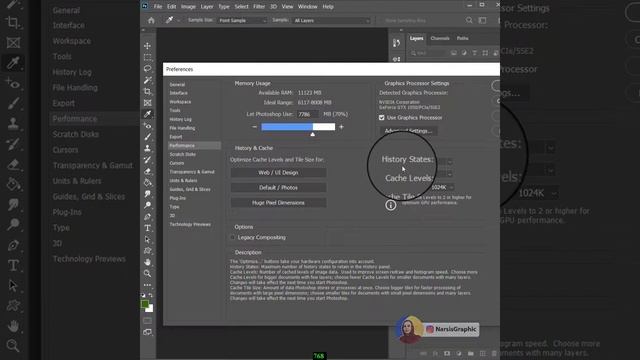Click the Let Photoshop Use memory field
The width and height of the screenshot is (640, 360).
coord(307,114)
